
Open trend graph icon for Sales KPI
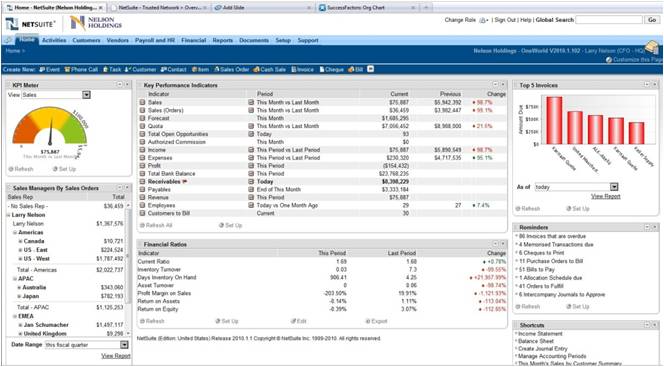point(143,102)
